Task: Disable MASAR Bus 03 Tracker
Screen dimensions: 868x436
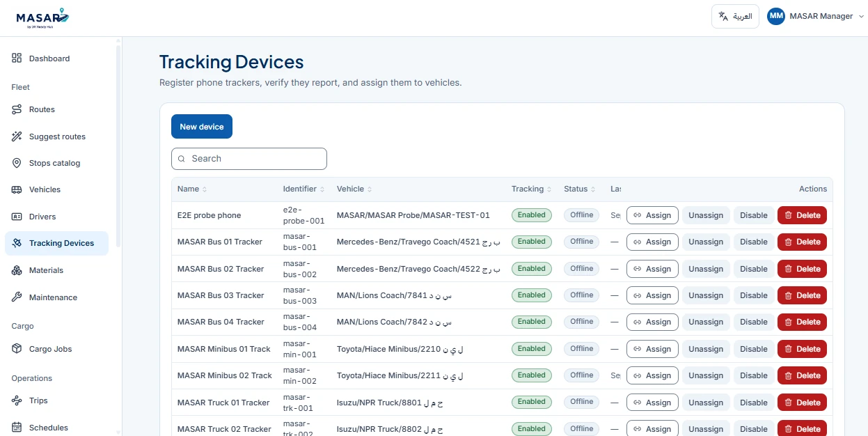Action: [753, 295]
